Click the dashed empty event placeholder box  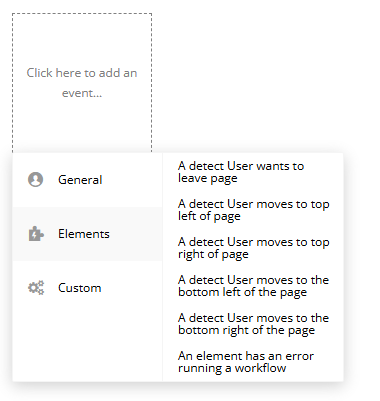tap(82, 83)
